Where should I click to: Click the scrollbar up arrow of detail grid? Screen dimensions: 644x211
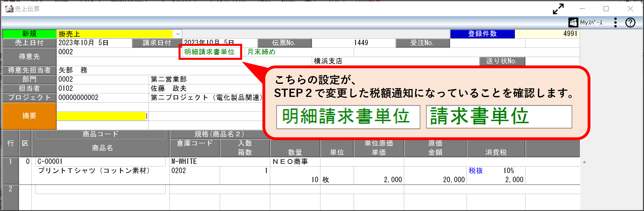[x=584, y=162]
